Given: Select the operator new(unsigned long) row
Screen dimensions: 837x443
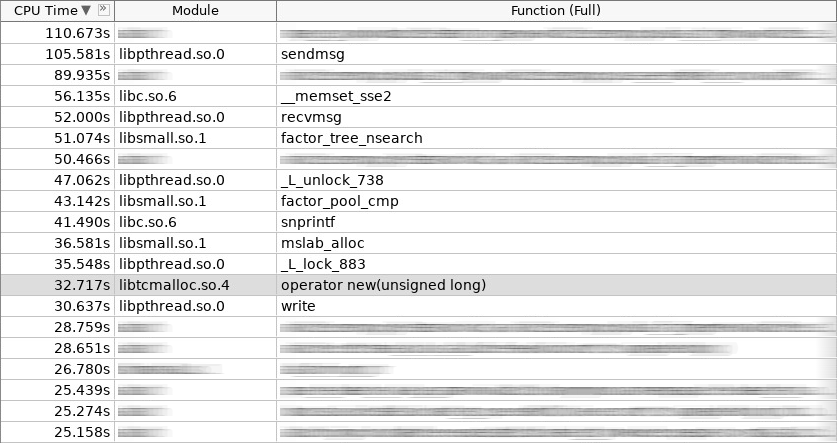Looking at the screenshot, I should (383, 285).
